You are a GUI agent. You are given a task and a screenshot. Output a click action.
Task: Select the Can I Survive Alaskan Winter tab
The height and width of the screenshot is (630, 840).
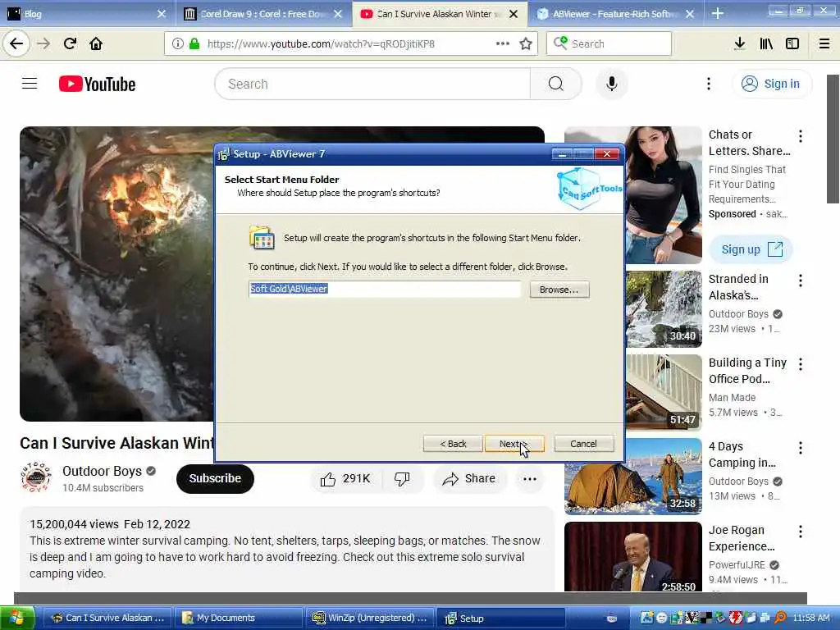click(439, 14)
